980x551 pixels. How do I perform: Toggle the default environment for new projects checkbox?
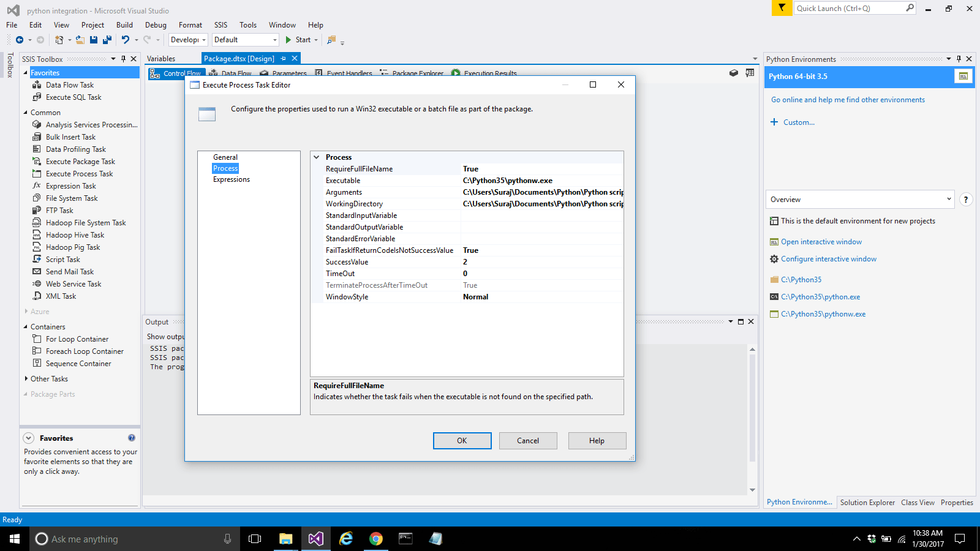[x=774, y=221]
